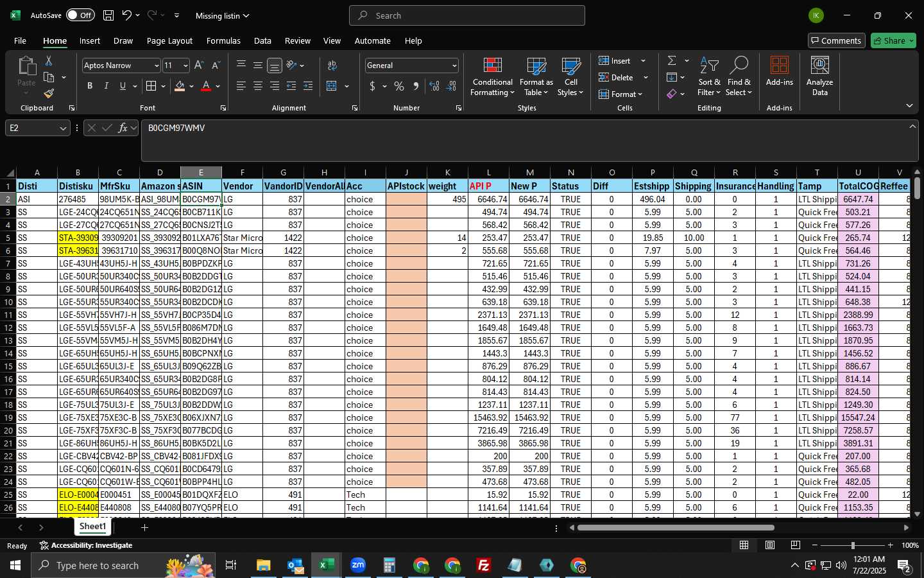
Task: Click the zoom slider handle
Action: [x=853, y=545]
